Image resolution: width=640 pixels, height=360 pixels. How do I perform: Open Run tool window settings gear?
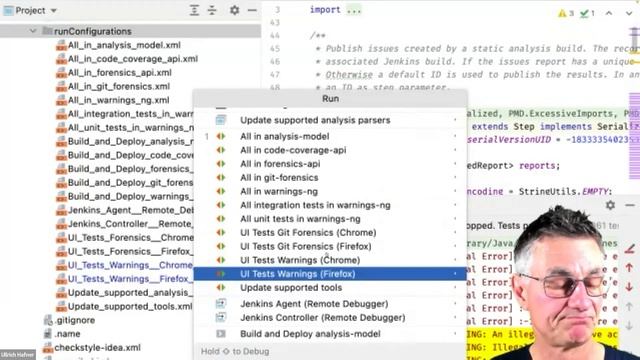click(x=610, y=205)
